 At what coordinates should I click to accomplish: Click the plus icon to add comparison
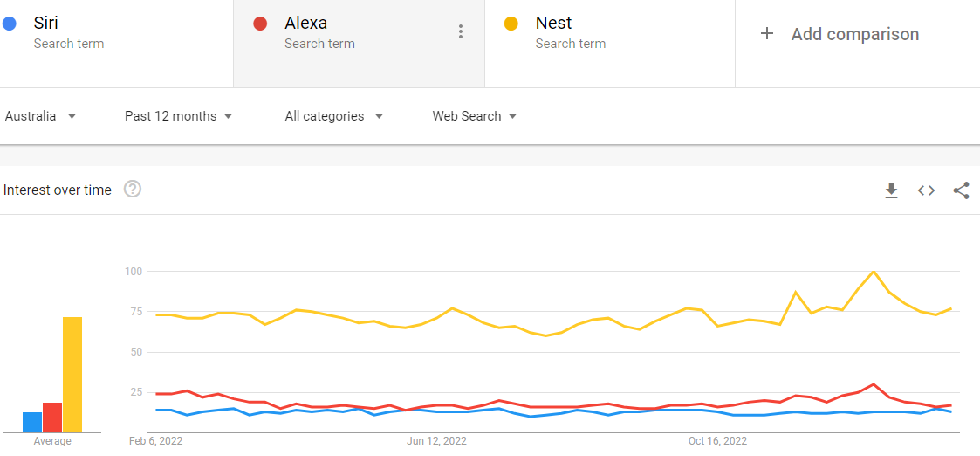767,34
